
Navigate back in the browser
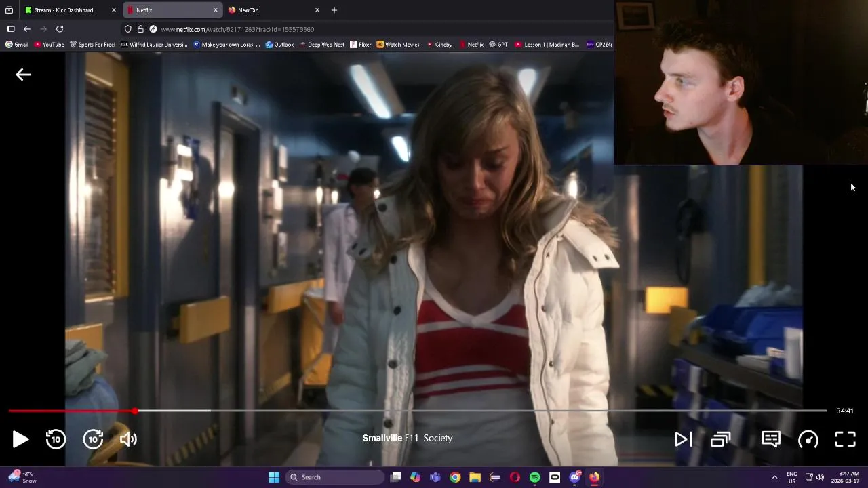pyautogui.click(x=27, y=29)
